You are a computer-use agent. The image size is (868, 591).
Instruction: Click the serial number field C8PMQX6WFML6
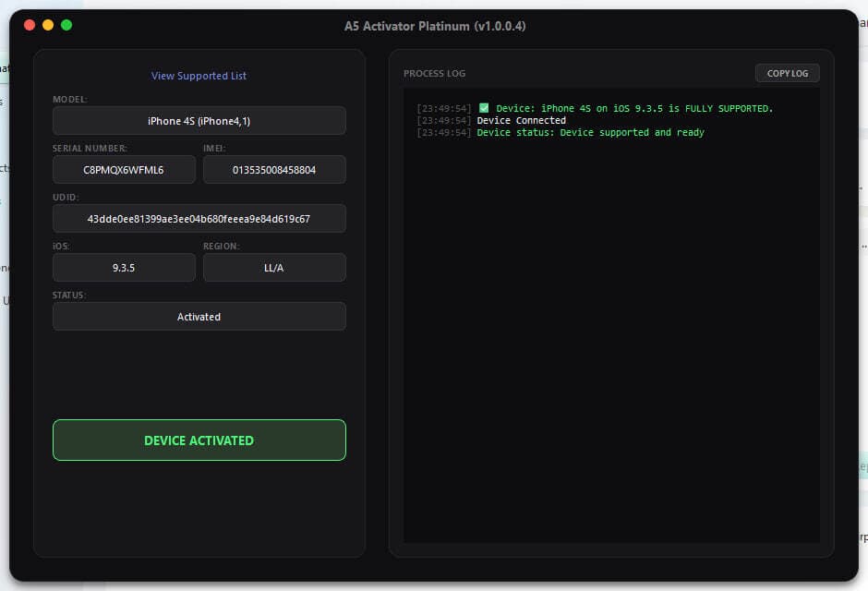[124, 169]
